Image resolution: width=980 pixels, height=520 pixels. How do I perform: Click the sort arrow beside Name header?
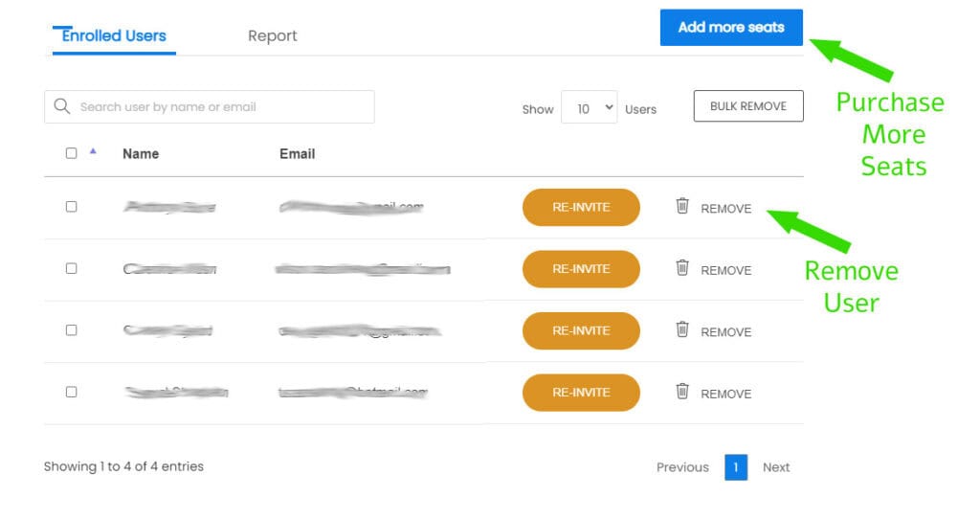[93, 150]
